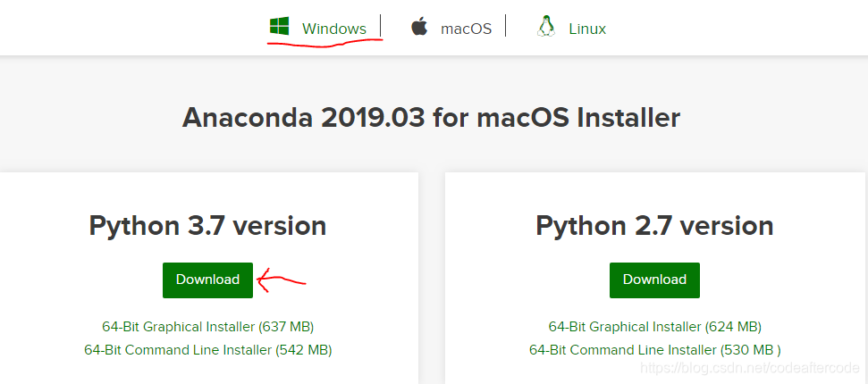Open 64-Bit Graphical Installer (637 MB) link
868x384 pixels.
click(x=208, y=327)
